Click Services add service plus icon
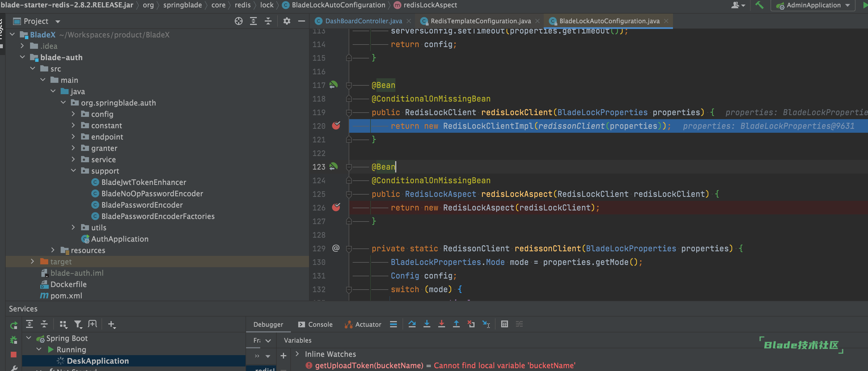868x371 pixels. click(111, 324)
